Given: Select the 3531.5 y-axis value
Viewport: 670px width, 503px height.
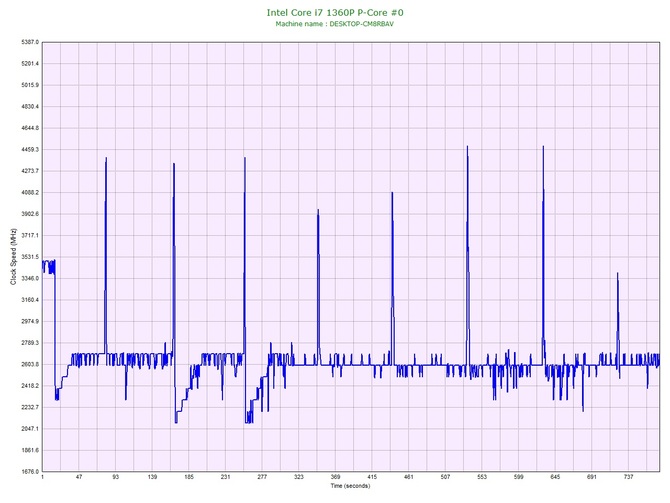Looking at the screenshot, I should tap(30, 257).
